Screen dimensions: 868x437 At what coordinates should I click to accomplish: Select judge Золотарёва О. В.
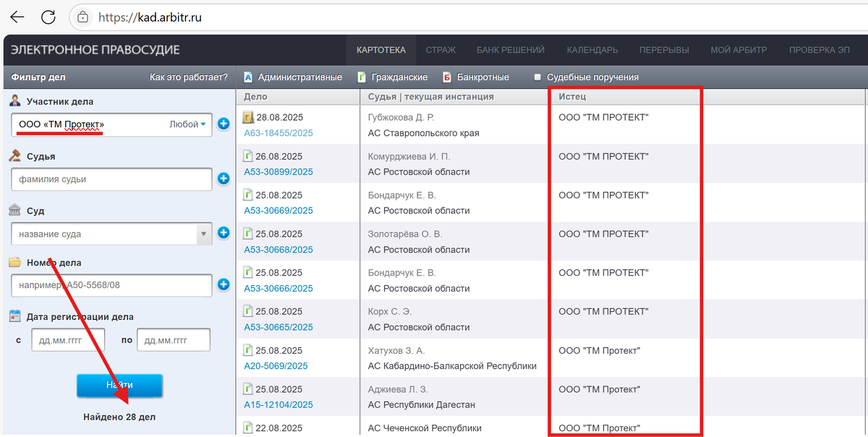pyautogui.click(x=405, y=234)
